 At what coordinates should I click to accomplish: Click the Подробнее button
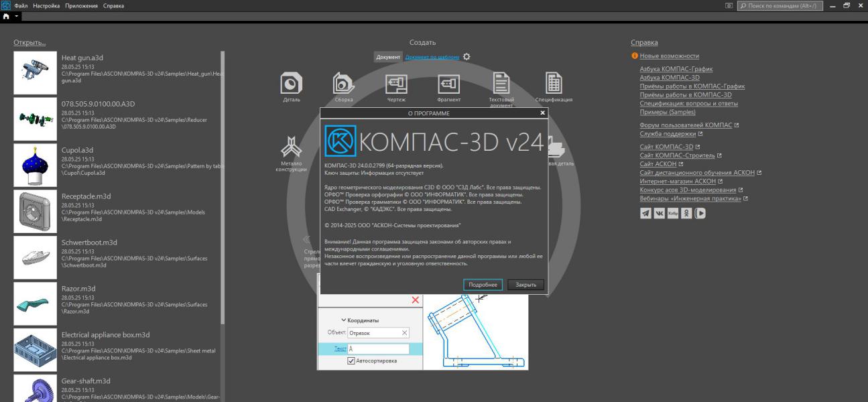coord(483,285)
